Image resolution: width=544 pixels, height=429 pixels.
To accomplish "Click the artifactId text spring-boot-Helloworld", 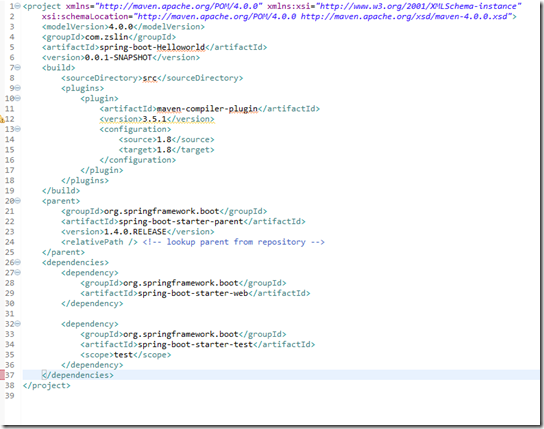I will point(152,47).
